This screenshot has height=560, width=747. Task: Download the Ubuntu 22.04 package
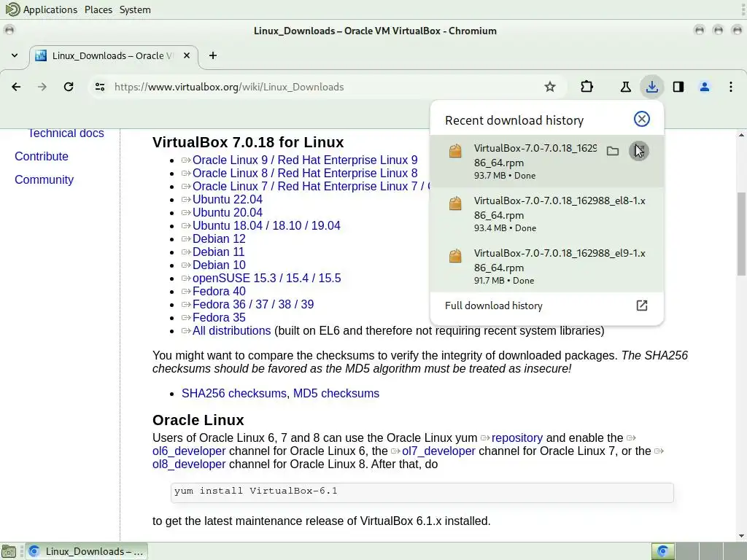click(x=228, y=199)
